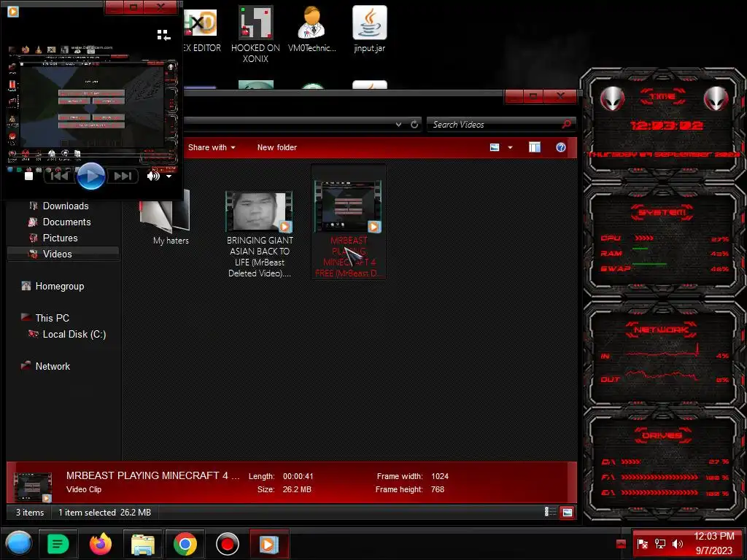Click the search magnifier icon
This screenshot has width=747, height=560.
point(566,124)
